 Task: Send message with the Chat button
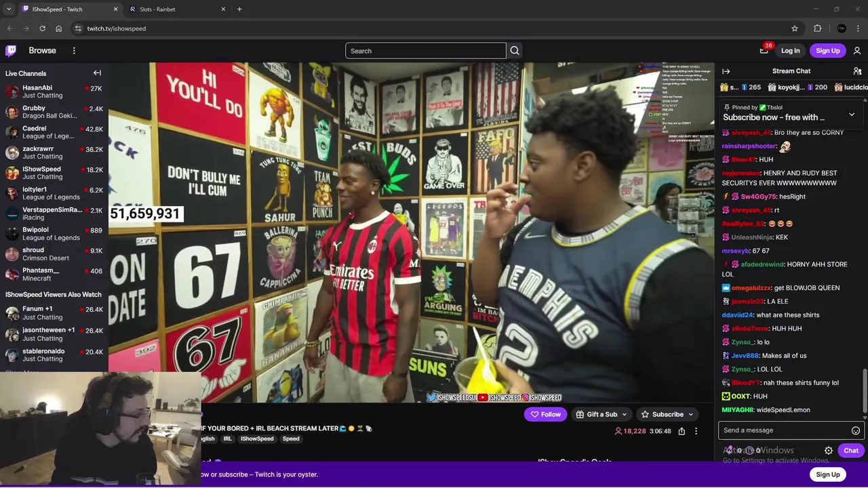(x=850, y=451)
